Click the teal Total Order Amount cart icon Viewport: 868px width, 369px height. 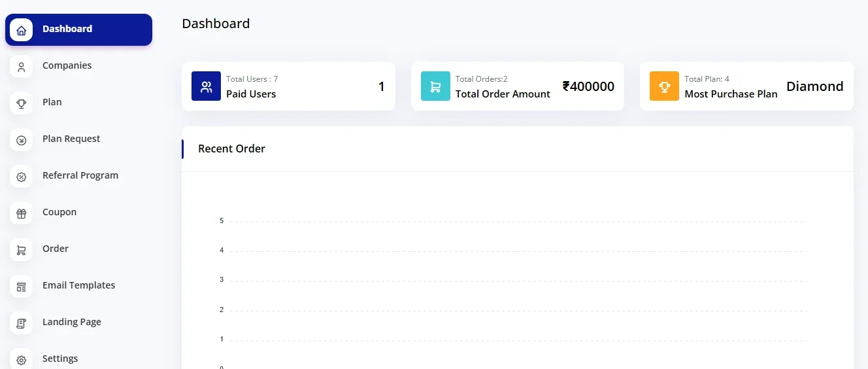435,86
